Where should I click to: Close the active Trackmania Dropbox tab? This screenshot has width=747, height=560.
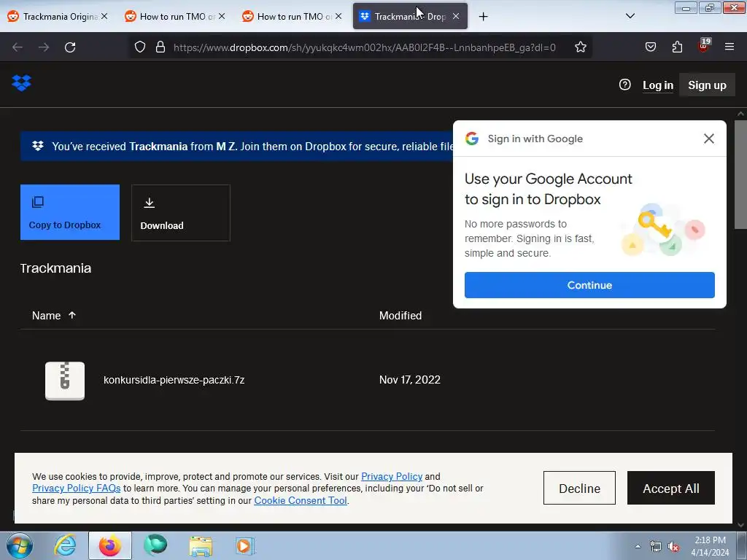456,16
